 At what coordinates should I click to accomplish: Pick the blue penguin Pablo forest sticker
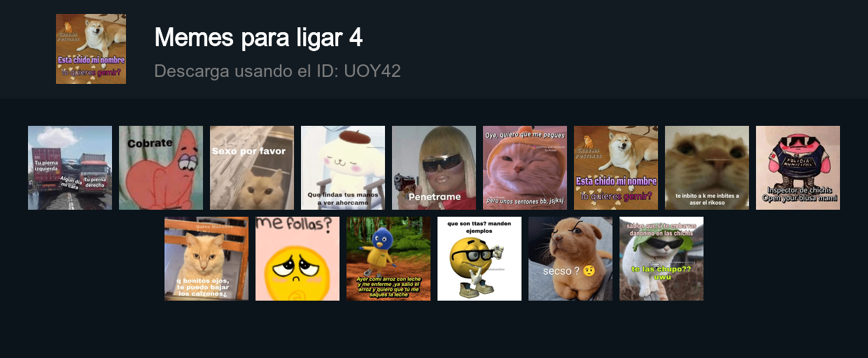point(388,259)
